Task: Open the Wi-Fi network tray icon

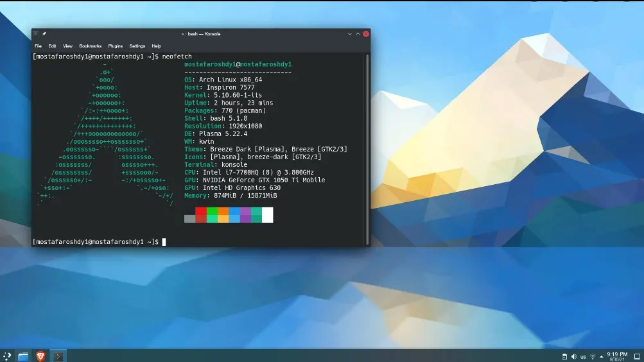Action: pos(593,356)
